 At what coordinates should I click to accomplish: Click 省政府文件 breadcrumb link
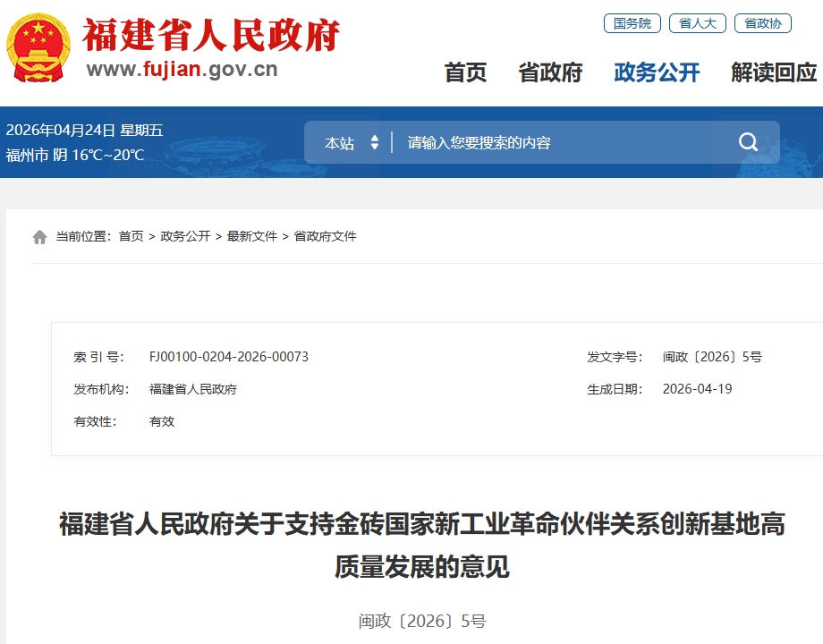(325, 236)
